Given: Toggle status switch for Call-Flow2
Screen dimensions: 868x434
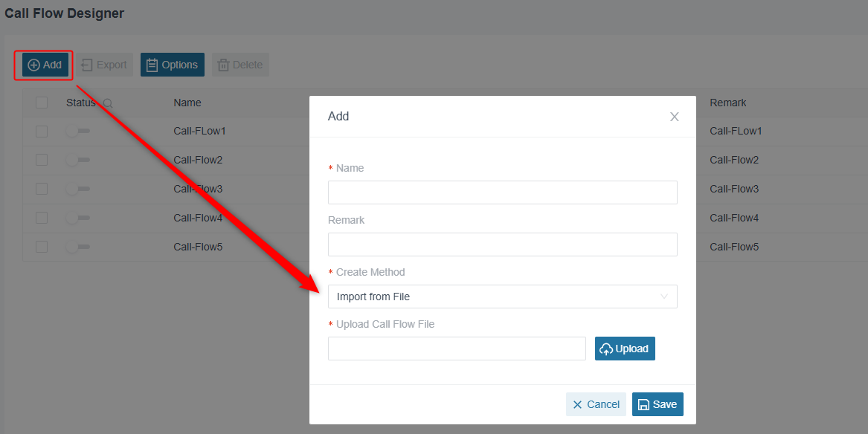Looking at the screenshot, I should (77, 160).
